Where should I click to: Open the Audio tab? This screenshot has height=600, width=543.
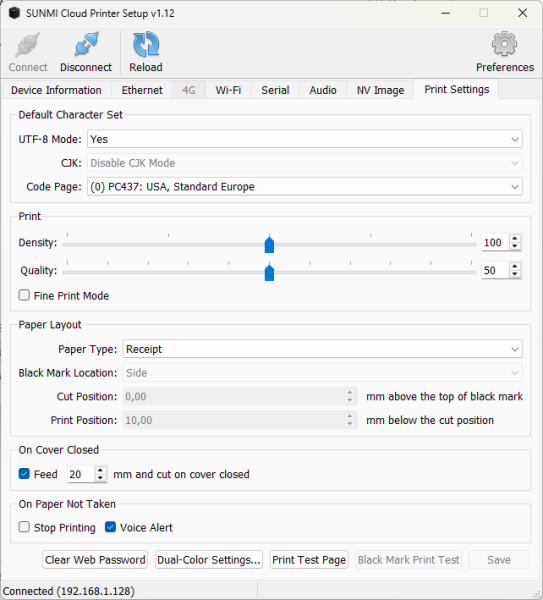[323, 90]
